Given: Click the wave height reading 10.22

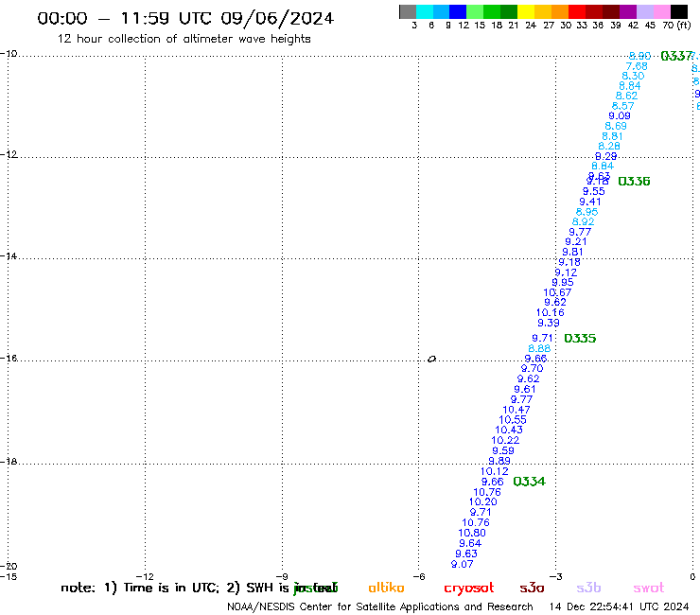Looking at the screenshot, I should tap(505, 440).
